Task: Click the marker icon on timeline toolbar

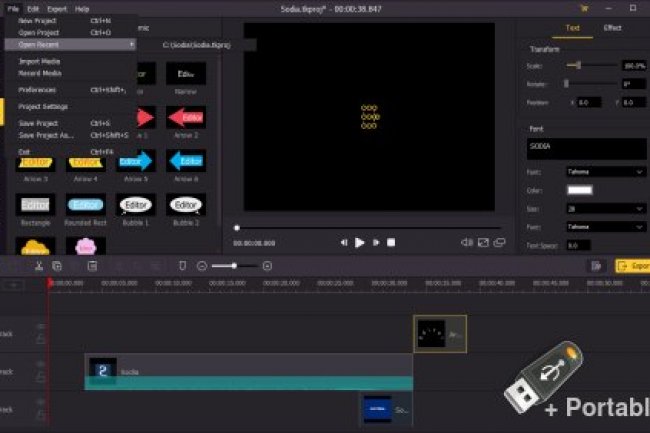Action: [182, 266]
